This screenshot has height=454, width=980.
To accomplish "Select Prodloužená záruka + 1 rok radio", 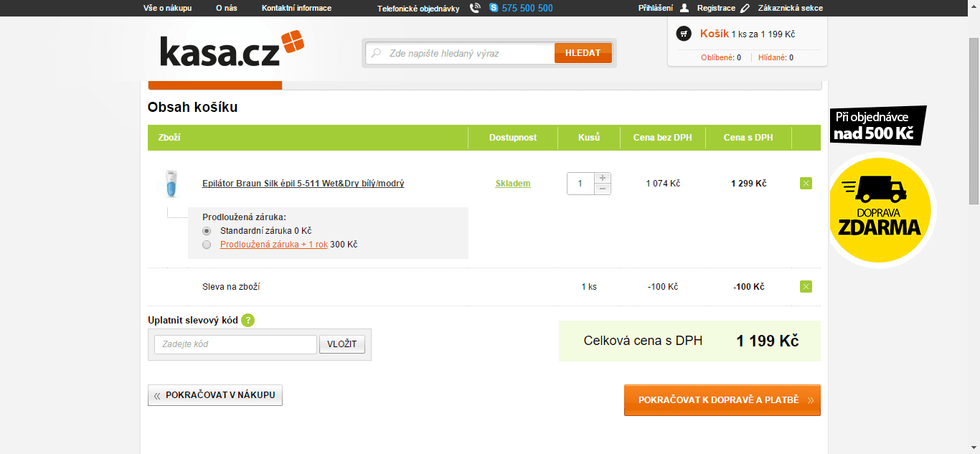I will pyautogui.click(x=207, y=245).
